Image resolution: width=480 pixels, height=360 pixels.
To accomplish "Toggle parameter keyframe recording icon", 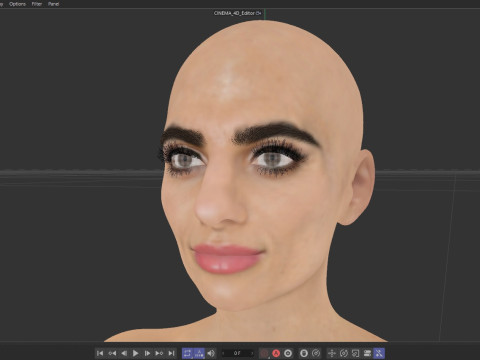I will pos(367,353).
